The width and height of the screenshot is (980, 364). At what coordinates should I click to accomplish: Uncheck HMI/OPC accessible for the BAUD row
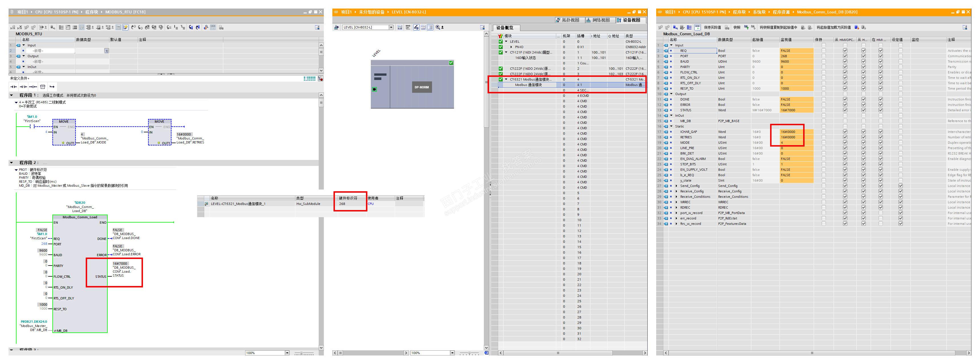[845, 62]
